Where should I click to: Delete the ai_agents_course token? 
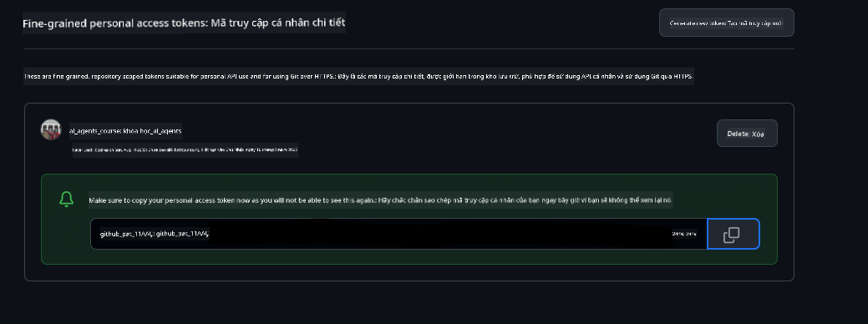tap(747, 134)
